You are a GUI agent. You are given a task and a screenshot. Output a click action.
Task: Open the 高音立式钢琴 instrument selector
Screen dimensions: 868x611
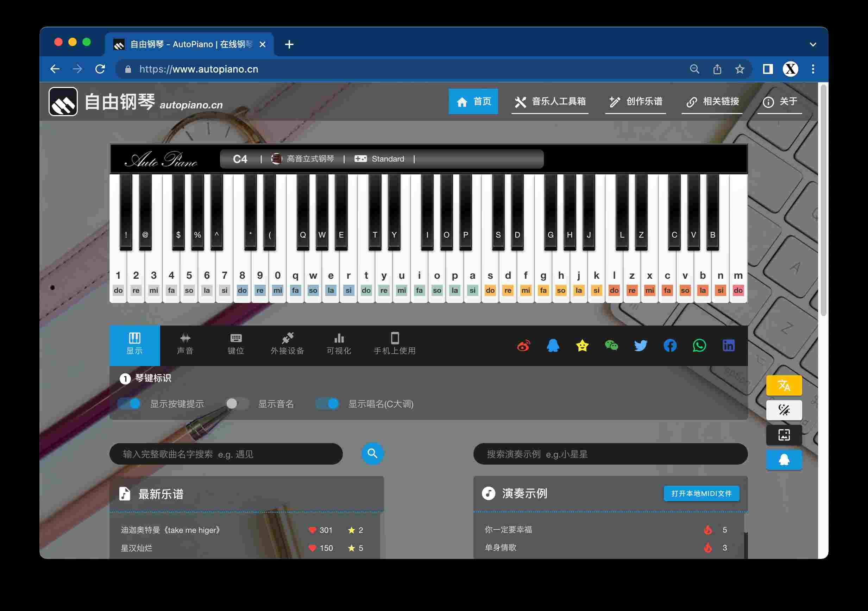pos(302,159)
